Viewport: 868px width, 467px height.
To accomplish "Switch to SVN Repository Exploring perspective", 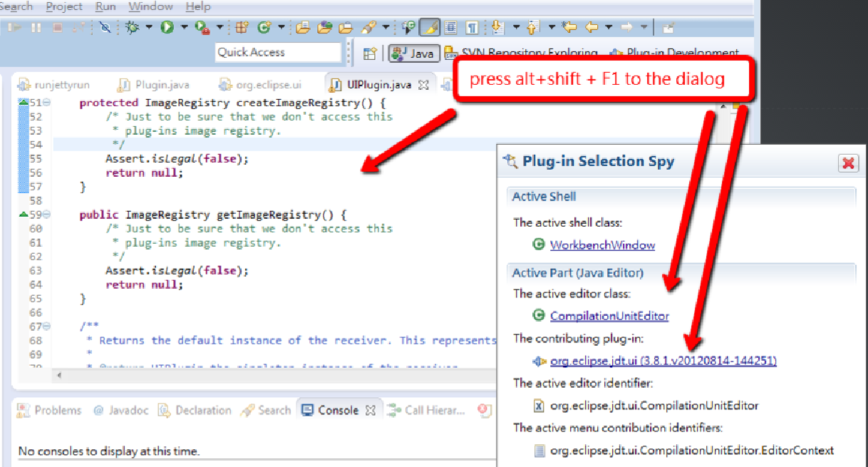I will pos(520,53).
